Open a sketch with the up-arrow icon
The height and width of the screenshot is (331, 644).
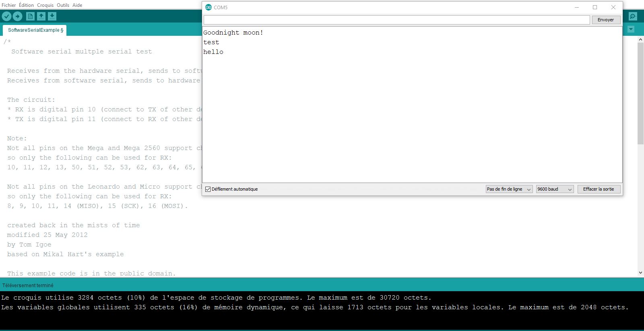tap(41, 16)
